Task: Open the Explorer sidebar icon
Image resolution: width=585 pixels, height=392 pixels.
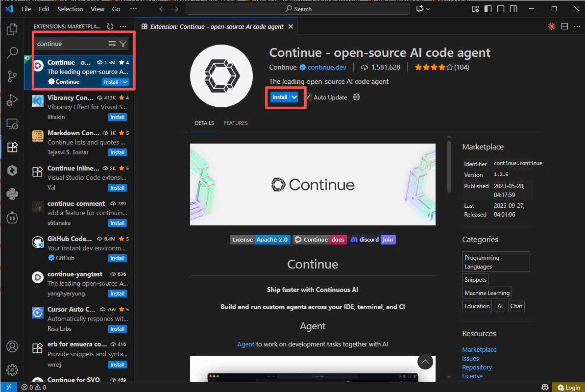Action: click(x=12, y=29)
